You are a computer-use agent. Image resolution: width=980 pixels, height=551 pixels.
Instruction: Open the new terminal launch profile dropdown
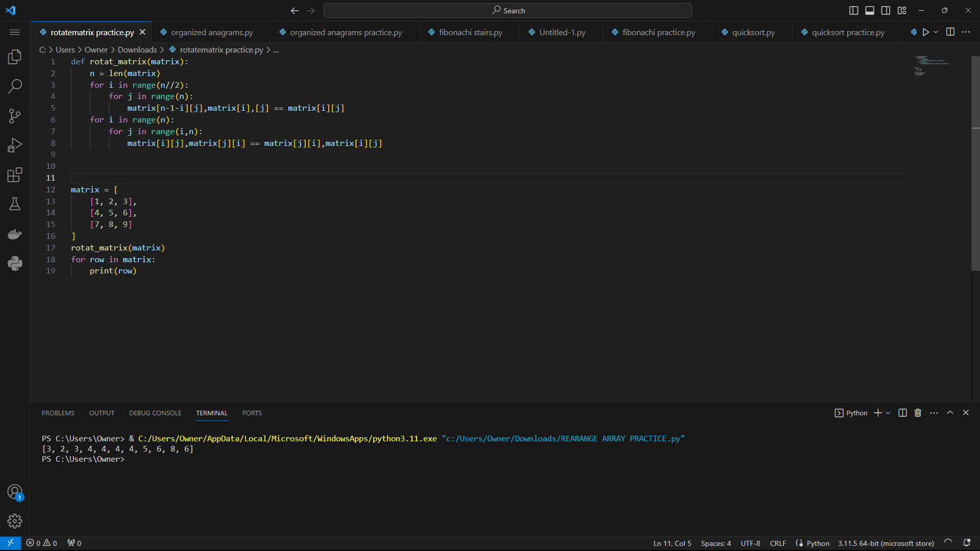click(888, 413)
